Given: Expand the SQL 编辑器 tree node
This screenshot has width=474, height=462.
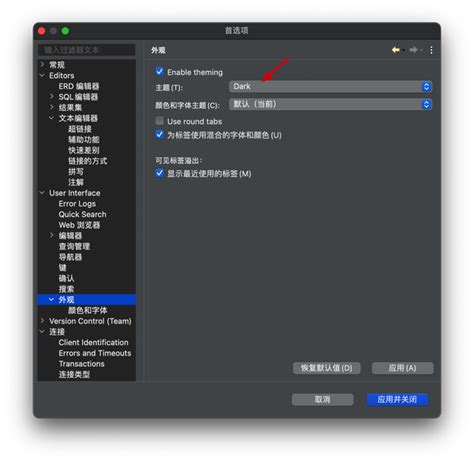Looking at the screenshot, I should 51,97.
